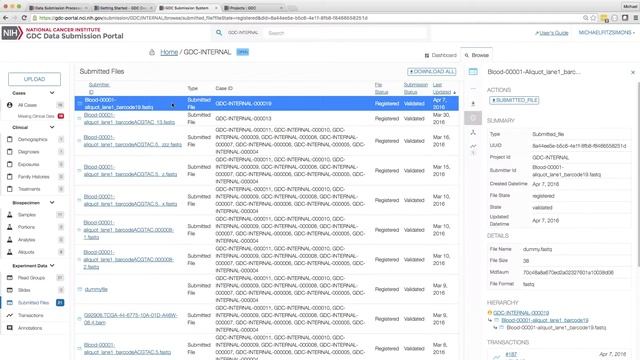The image size is (640, 360).
Task: Click the dummy.fastq file name value
Action: click(537, 249)
